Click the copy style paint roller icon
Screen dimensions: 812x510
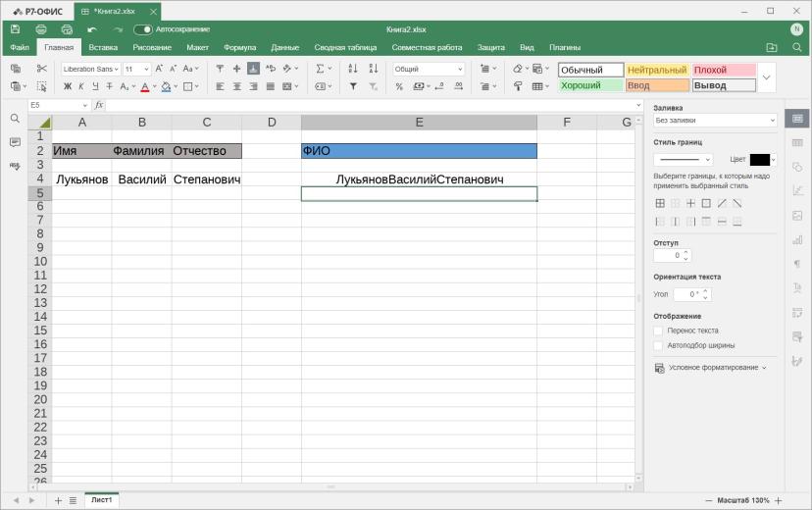[x=518, y=86]
